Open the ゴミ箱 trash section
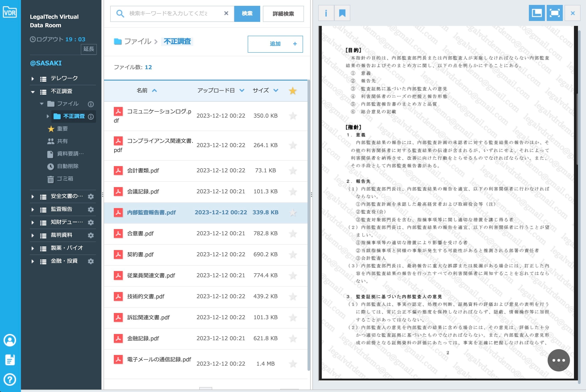This screenshot has height=392, width=586. point(64,179)
